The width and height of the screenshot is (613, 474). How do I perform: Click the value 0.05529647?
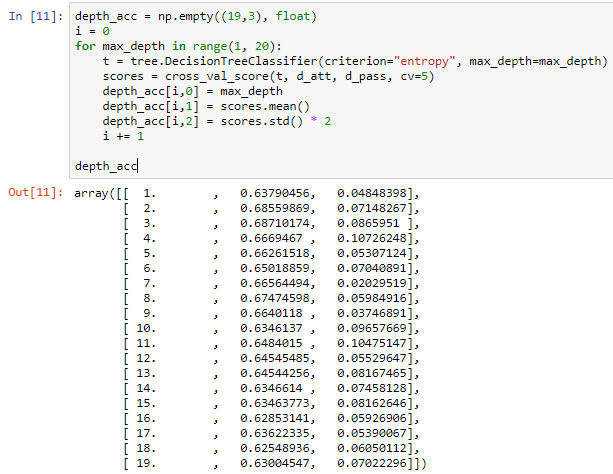point(372,358)
